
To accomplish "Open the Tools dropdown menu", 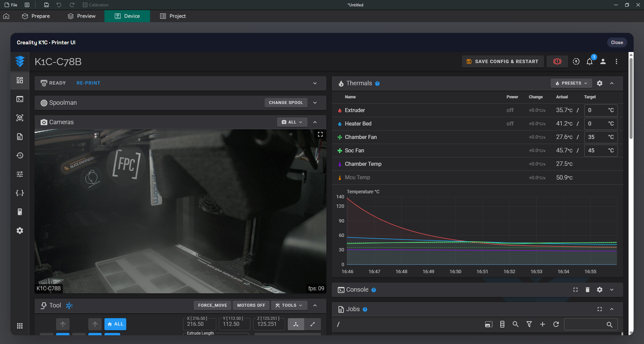I will coord(289,305).
